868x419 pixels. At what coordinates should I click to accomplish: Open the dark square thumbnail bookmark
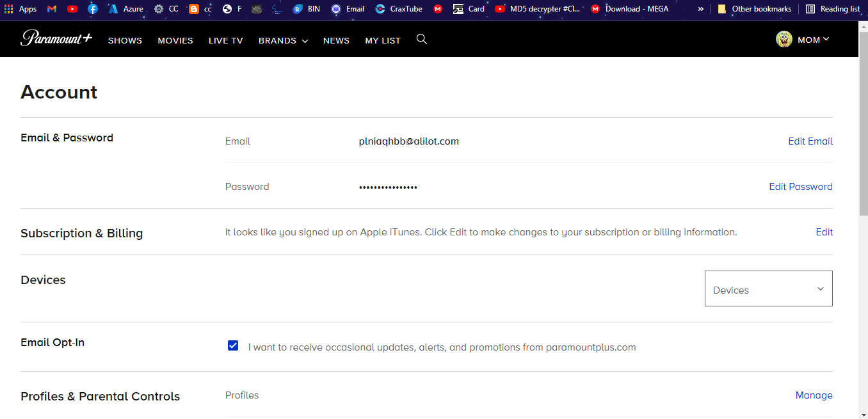pyautogui.click(x=257, y=9)
